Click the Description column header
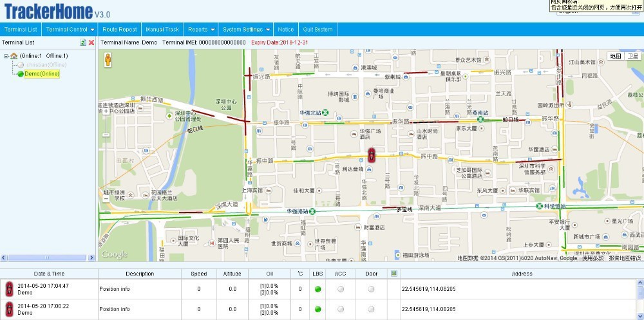The height and width of the screenshot is (320, 644). tap(140, 274)
